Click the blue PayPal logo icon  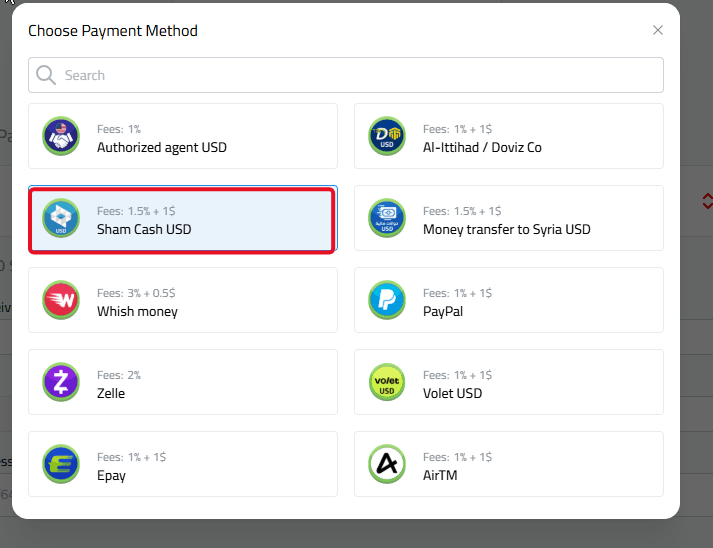tap(387, 300)
